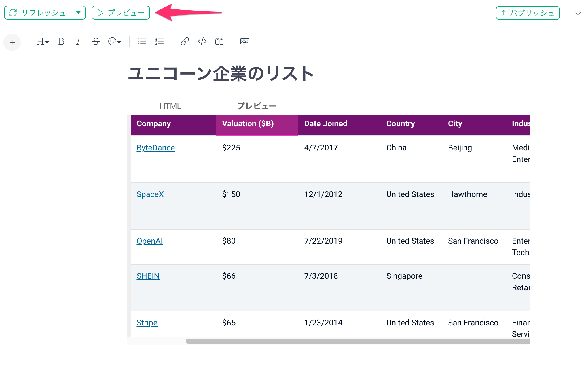588x374 pixels.
Task: Open the OpenAI link
Action: 150,241
